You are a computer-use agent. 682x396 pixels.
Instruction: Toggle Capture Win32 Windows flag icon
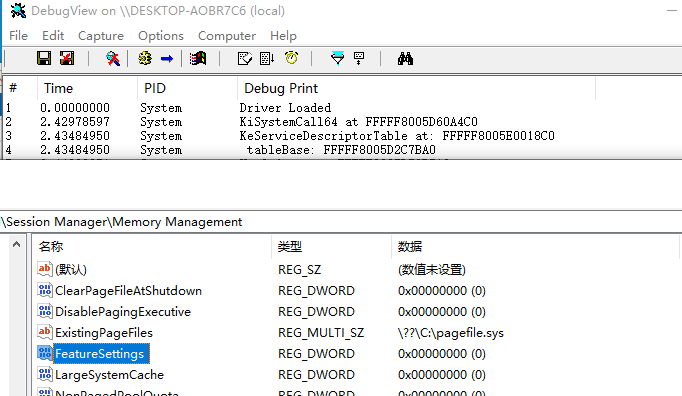click(x=198, y=58)
